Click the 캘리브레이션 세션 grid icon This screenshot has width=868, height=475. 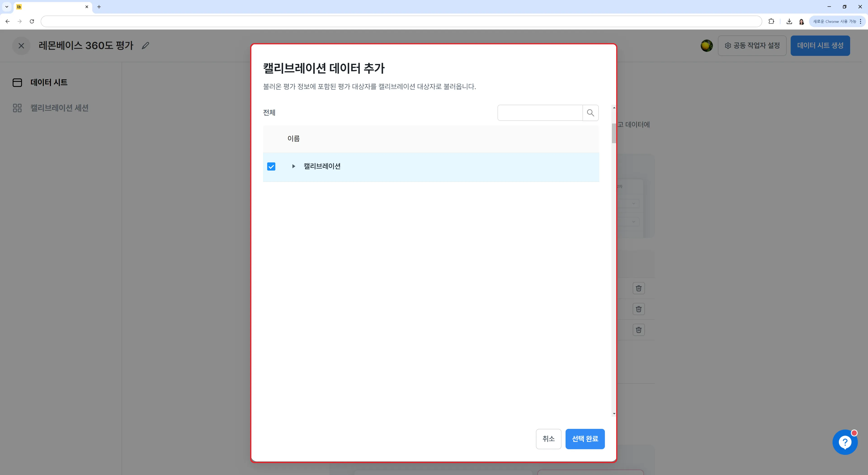pos(17,108)
